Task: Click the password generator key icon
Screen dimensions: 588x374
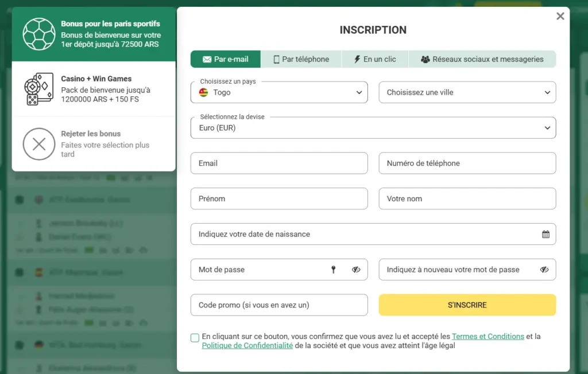Action: click(x=334, y=270)
